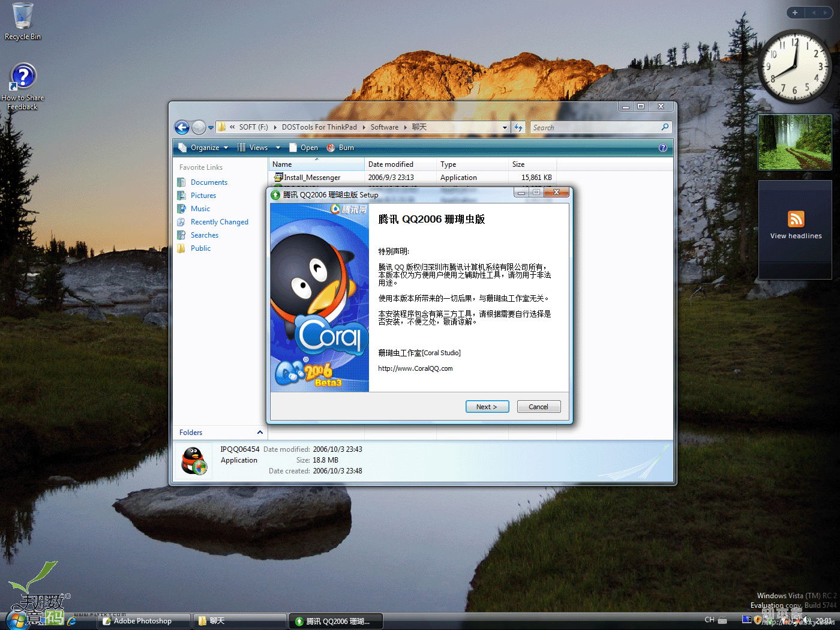The height and width of the screenshot is (630, 840).
Task: Click the orange RSS feed icon
Action: tap(796, 219)
